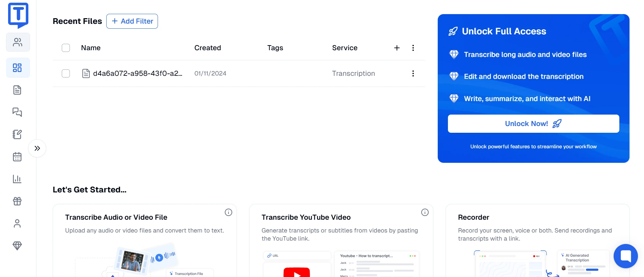Image resolution: width=644 pixels, height=277 pixels.
Task: Open the table header three-dot options menu
Action: tap(413, 48)
